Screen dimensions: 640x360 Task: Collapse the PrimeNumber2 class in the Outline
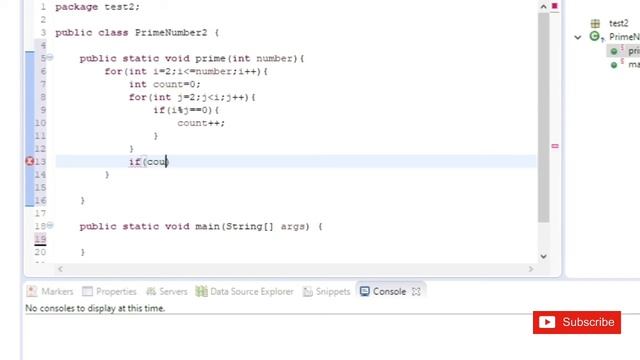coord(578,37)
